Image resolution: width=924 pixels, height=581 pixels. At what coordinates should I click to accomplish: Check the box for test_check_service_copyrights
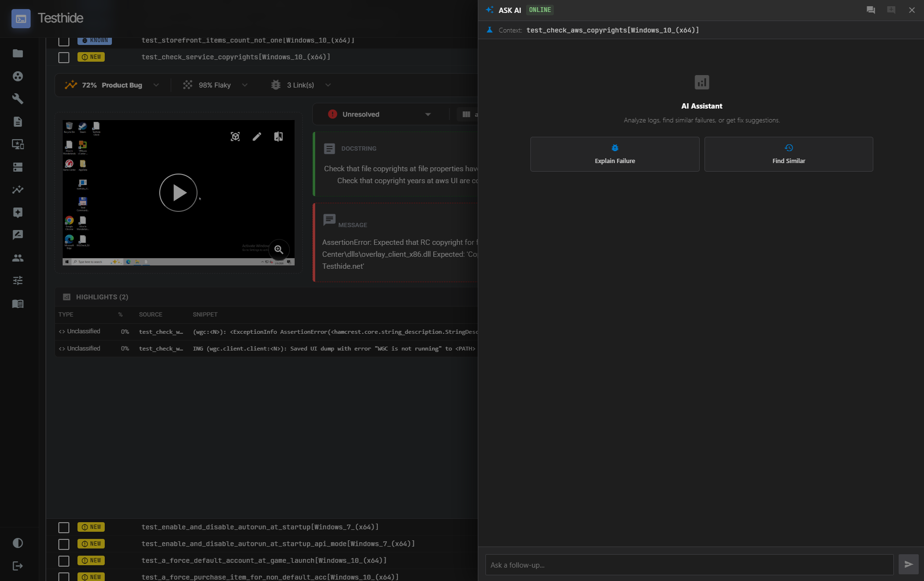(64, 57)
